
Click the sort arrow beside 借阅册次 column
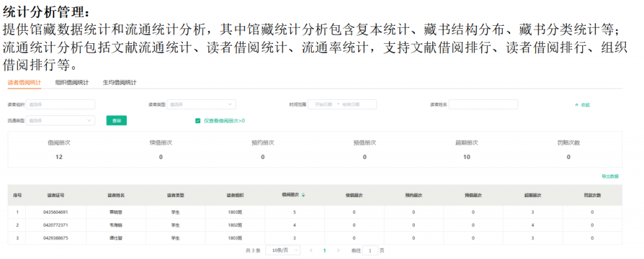(x=303, y=195)
